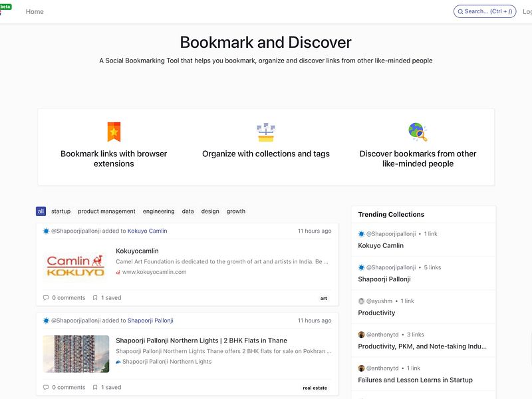The image size is (532, 399).
Task: Select the 'product management' filter tab
Action: click(x=106, y=211)
